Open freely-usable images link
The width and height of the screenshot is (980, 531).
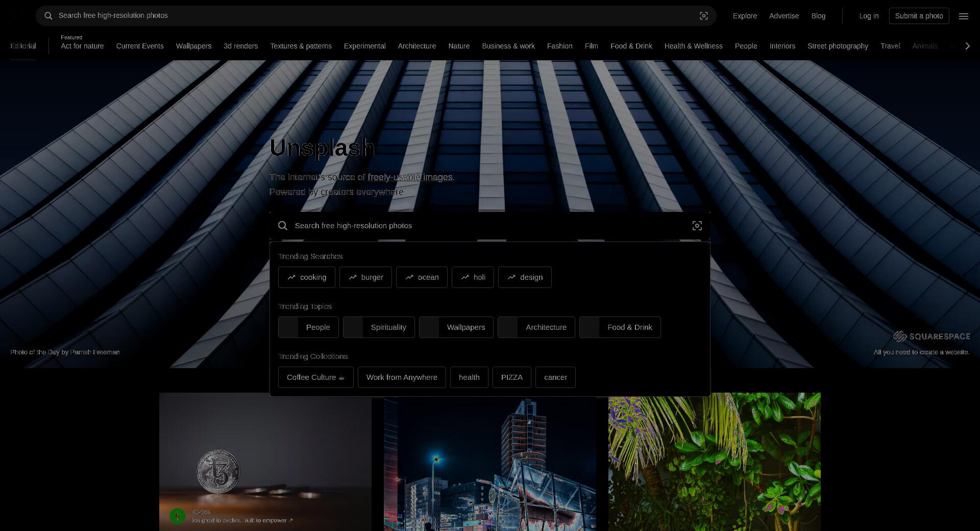click(410, 177)
